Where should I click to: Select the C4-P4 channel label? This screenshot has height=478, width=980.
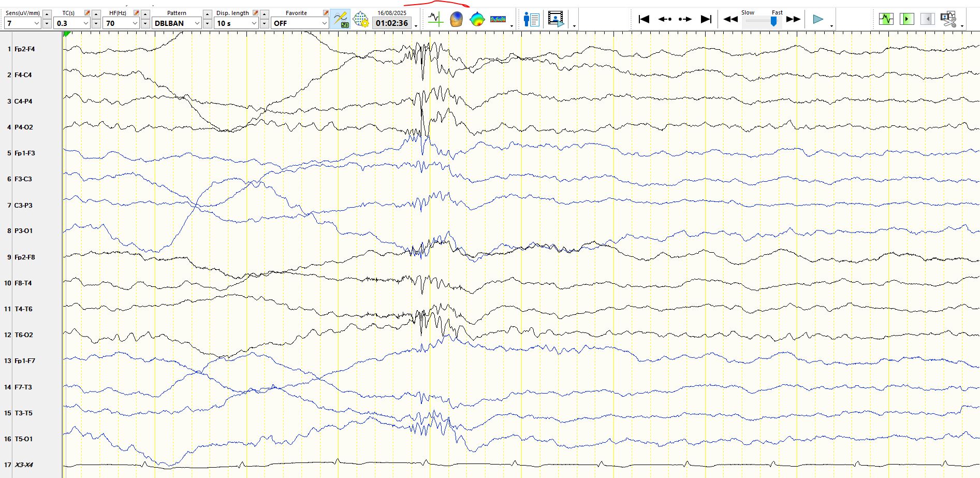click(x=23, y=102)
